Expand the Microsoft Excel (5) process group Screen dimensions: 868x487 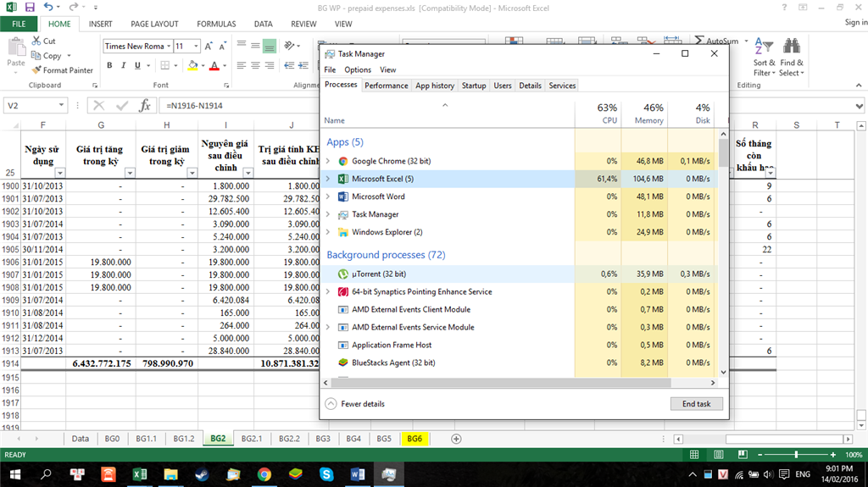click(328, 179)
